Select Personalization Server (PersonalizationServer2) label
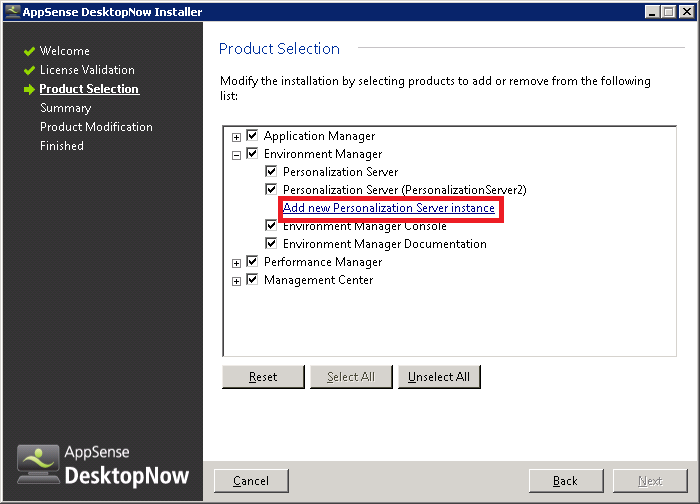 click(404, 190)
